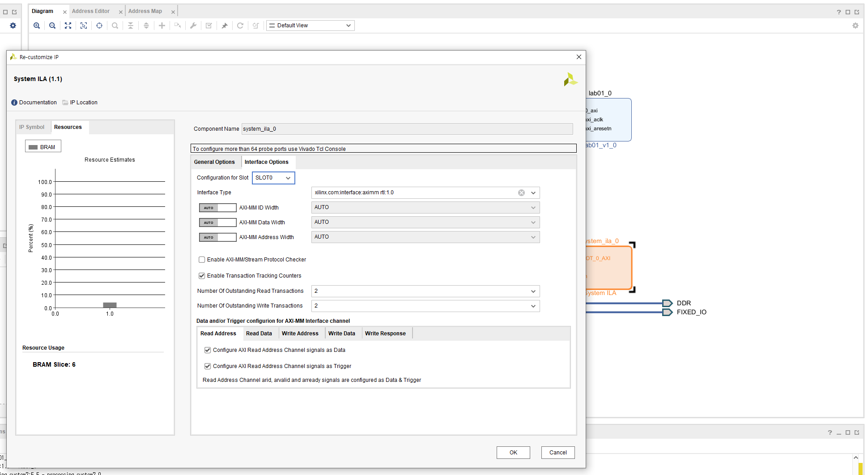Click Cancel in Re-customize IP dialog

pos(558,453)
